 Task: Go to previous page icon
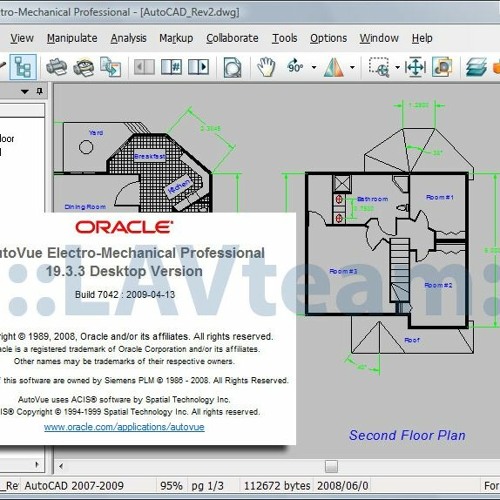144,67
